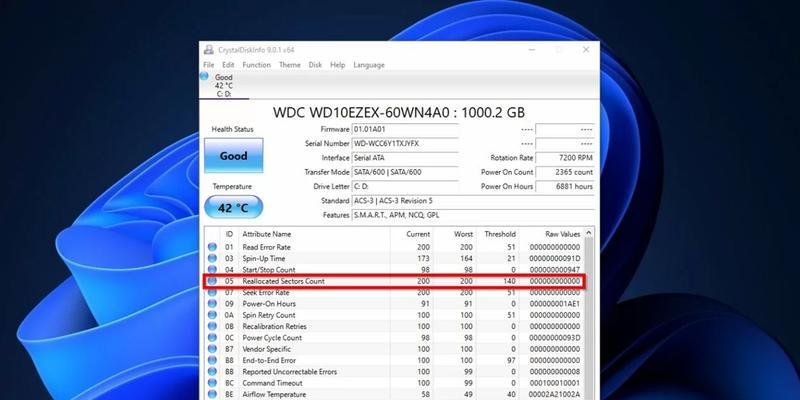This screenshot has width=800, height=400.
Task: Click the Interface field Serial ATA
Action: [x=405, y=158]
